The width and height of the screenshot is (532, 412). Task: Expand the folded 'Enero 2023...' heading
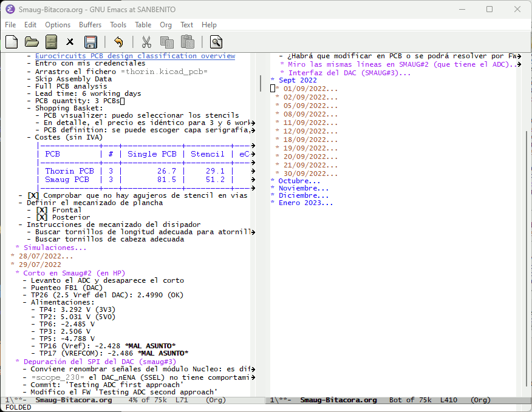click(x=305, y=203)
